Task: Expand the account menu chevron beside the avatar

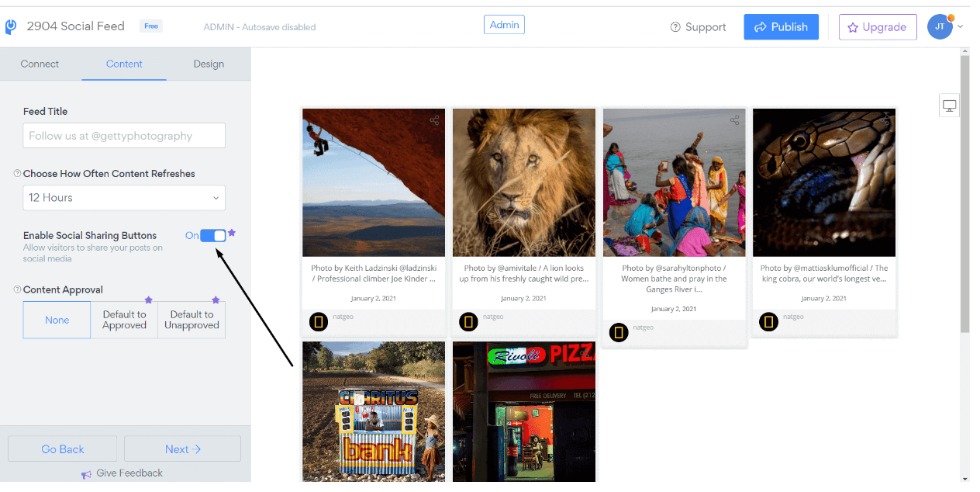Action: (x=960, y=26)
